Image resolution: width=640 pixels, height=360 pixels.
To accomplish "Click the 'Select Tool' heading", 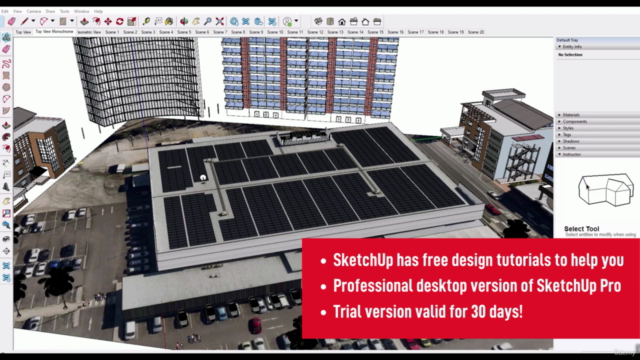I will point(582,229).
